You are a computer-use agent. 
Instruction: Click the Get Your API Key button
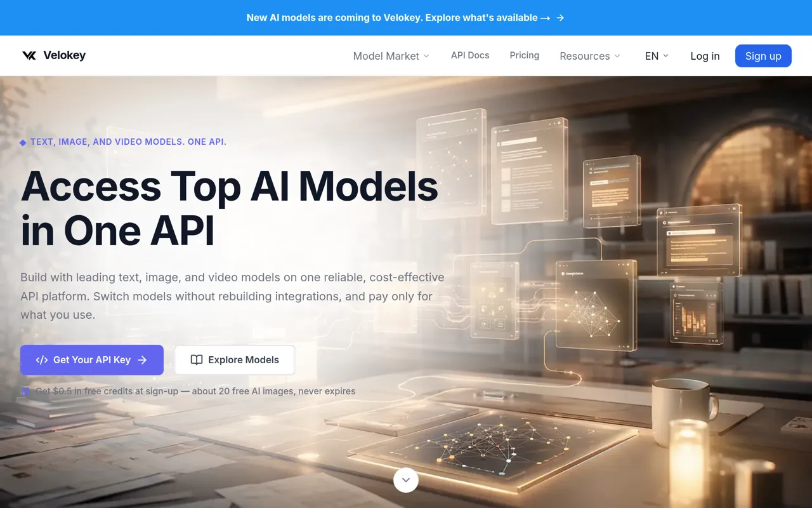92,360
